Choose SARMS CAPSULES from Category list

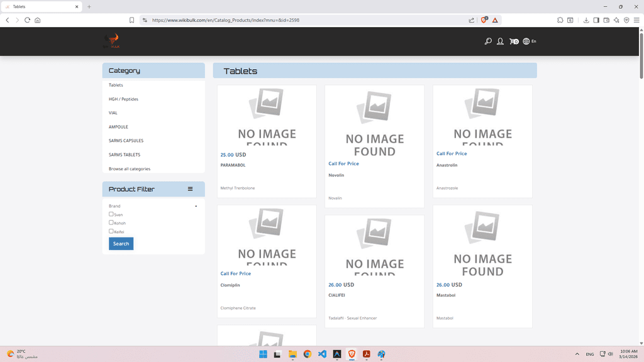click(126, 141)
